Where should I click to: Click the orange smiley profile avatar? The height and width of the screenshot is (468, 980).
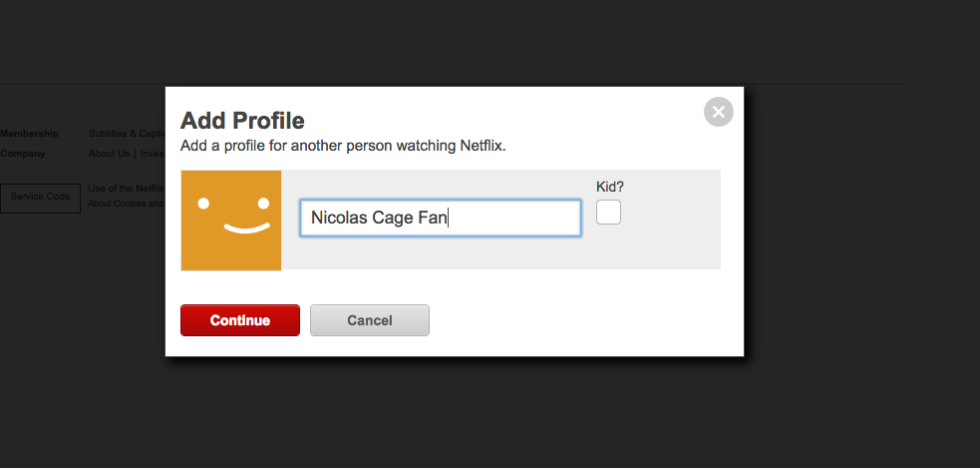tap(231, 220)
